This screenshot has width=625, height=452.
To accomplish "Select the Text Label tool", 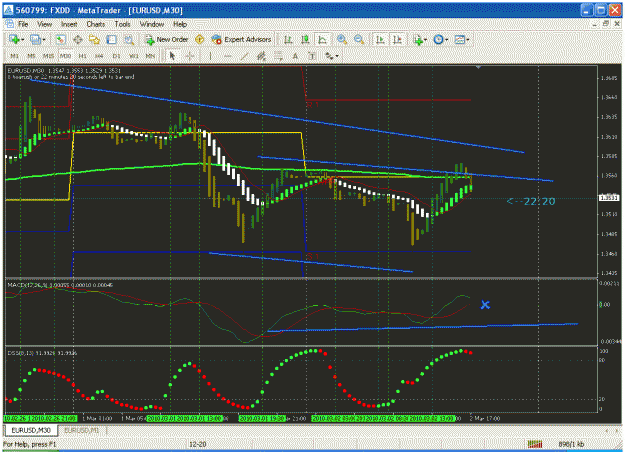I will tap(312, 56).
